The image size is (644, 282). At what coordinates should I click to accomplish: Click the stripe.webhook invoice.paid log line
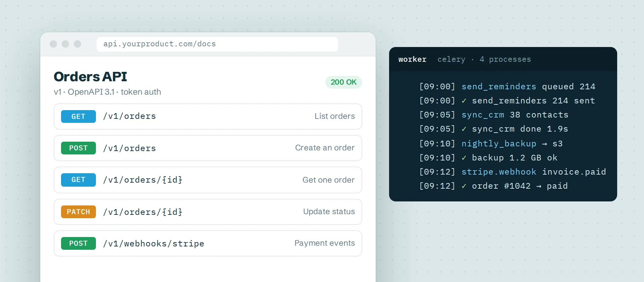click(513, 172)
